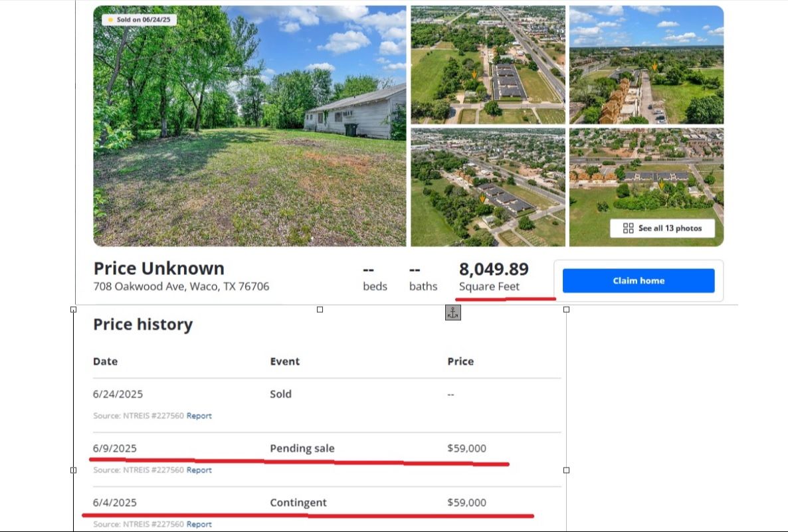Open the top-right aerial photo thumbnail
Viewport: 788px width, 532px height.
pos(646,64)
